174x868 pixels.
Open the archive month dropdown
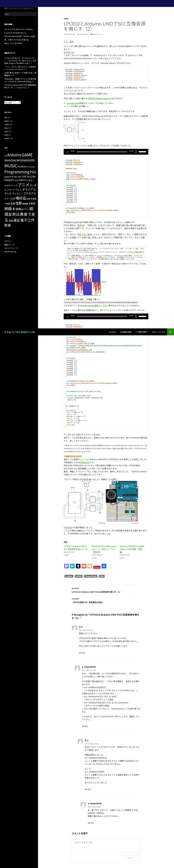click(12, 102)
